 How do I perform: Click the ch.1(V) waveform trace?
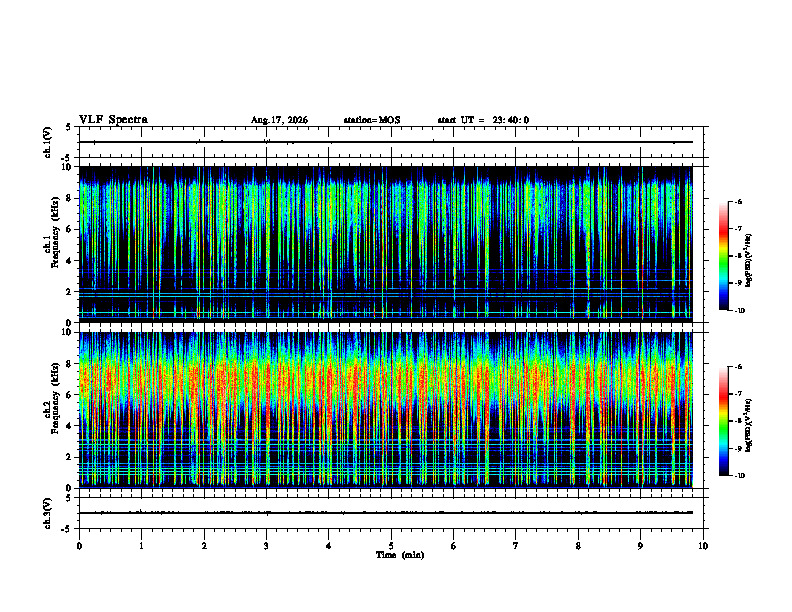(x=385, y=142)
